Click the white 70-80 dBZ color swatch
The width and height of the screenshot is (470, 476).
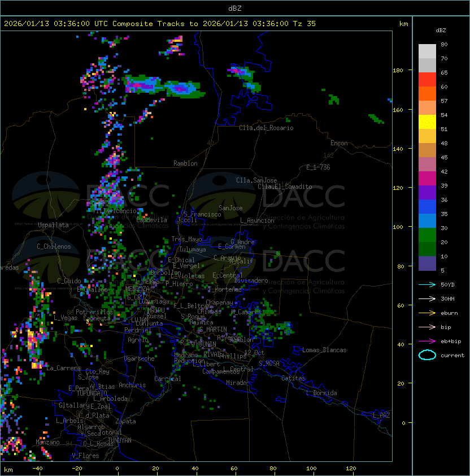427,51
